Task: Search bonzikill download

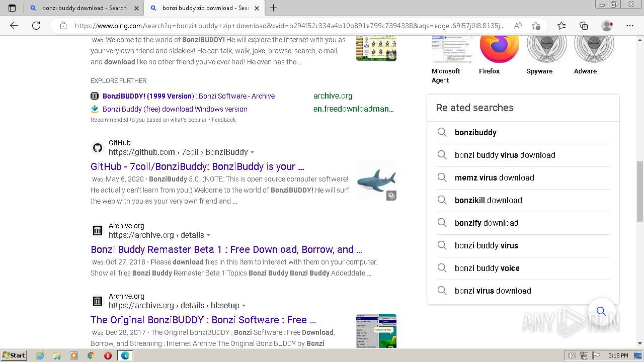Action: point(523,200)
